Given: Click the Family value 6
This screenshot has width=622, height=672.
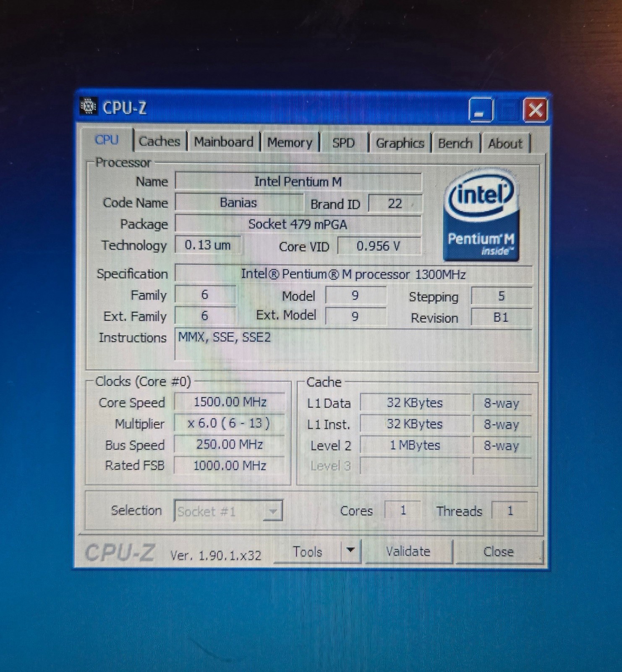Looking at the screenshot, I should click(x=205, y=295).
